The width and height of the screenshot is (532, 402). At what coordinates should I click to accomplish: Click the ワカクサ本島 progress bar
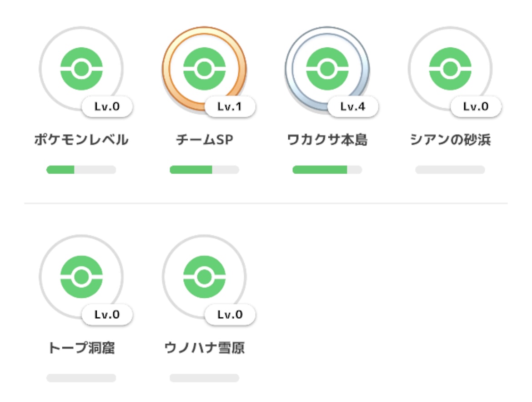coord(327,170)
